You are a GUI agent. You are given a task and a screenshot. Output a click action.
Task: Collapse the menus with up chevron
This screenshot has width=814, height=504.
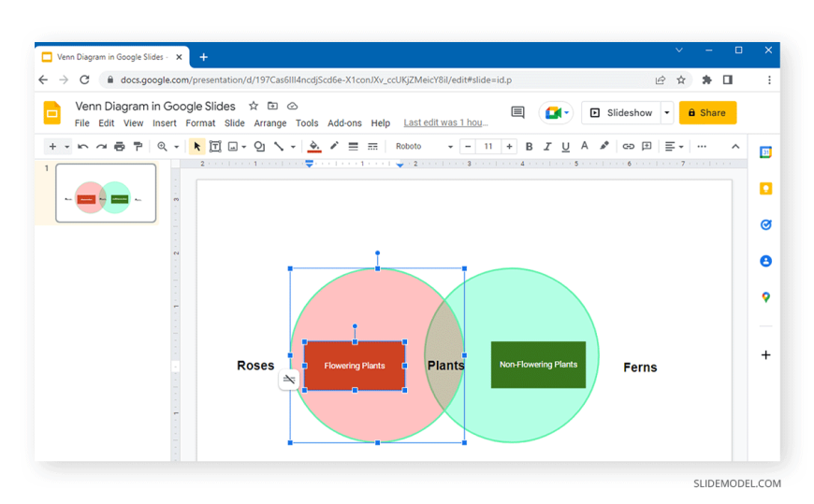pos(735,147)
